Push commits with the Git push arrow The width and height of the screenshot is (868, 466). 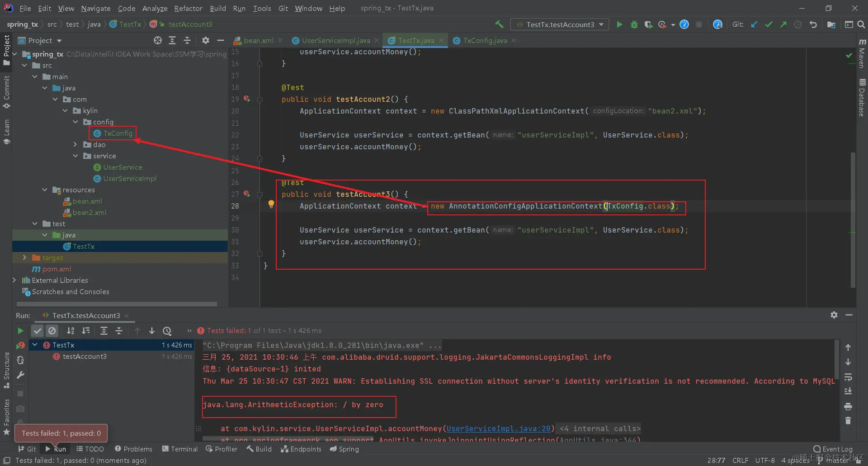pos(783,24)
